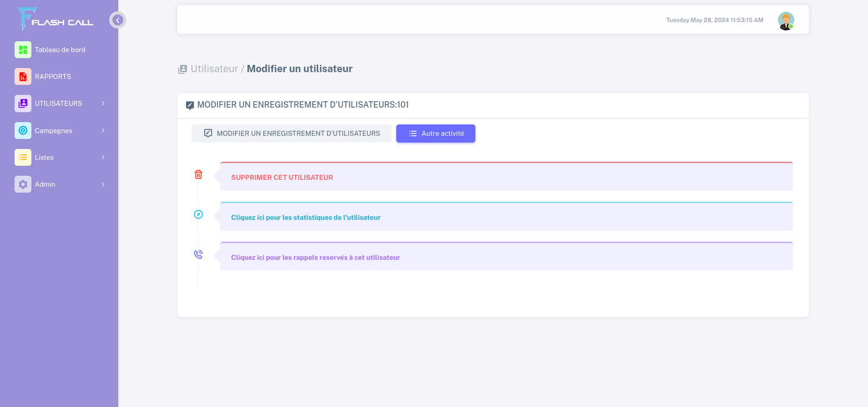Switch to the Autre activité tab
The image size is (868, 407).
click(x=436, y=133)
